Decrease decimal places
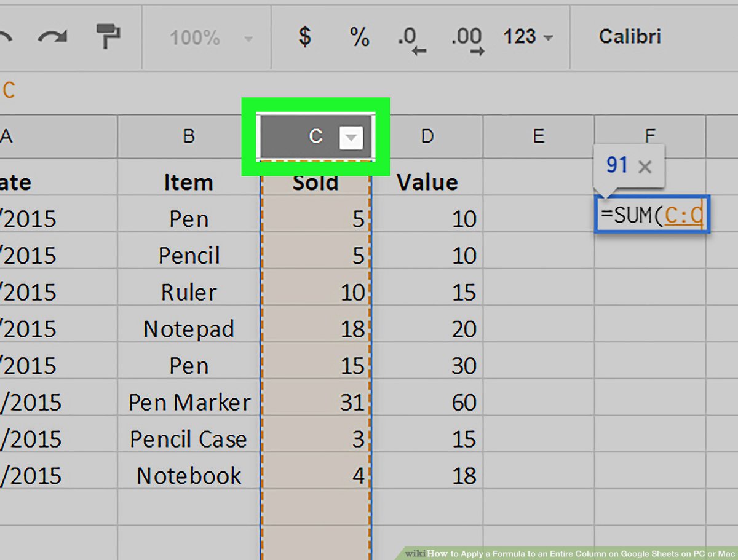The height and width of the screenshot is (560, 738). coord(411,38)
